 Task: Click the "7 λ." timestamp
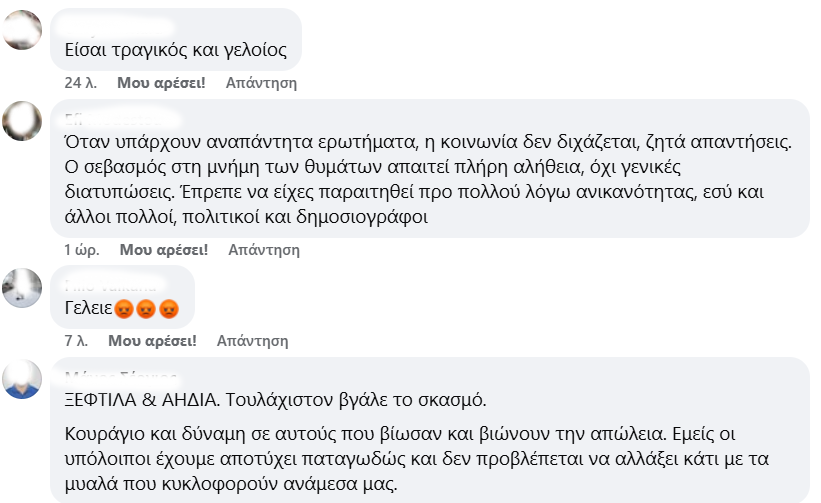tap(76, 341)
